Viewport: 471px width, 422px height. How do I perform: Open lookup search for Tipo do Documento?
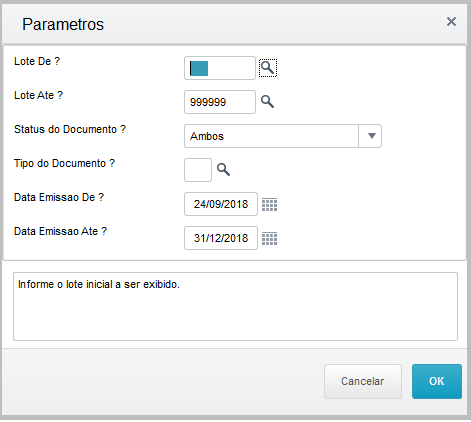click(223, 169)
